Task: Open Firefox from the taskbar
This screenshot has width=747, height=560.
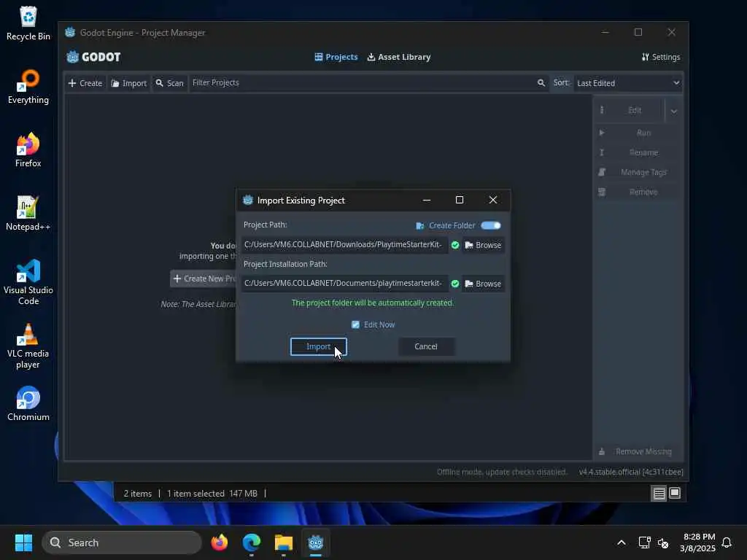Action: coord(219,542)
